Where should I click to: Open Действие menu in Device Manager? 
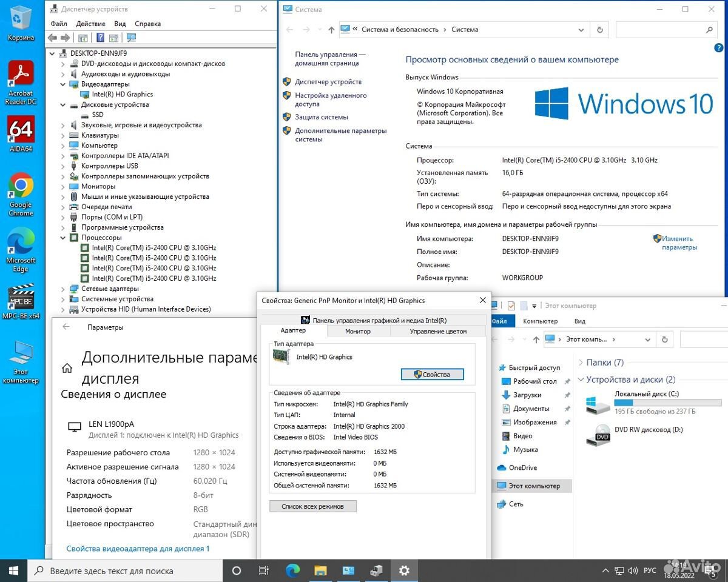tap(91, 24)
